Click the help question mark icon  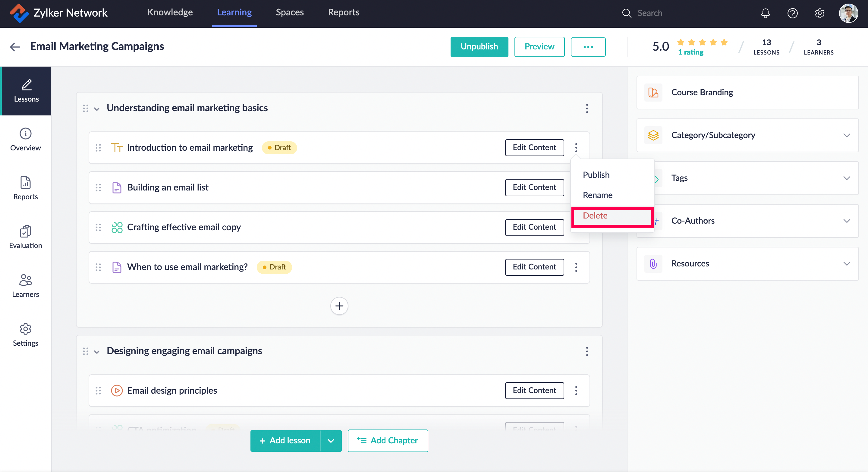click(x=792, y=13)
